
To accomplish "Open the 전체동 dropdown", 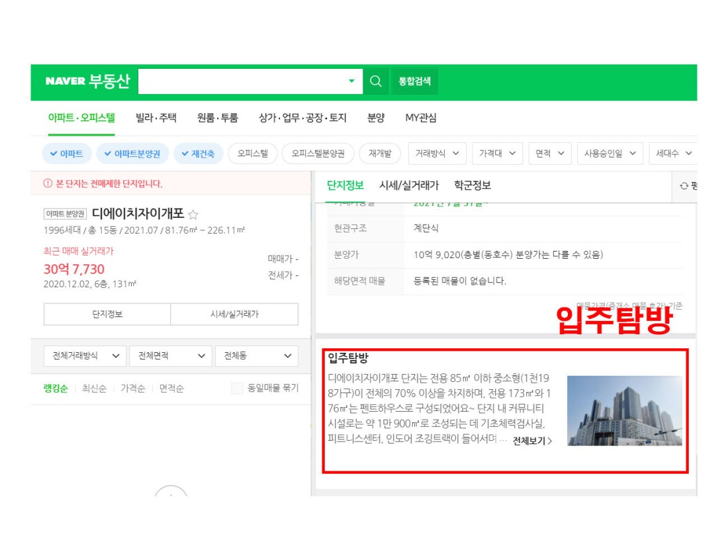I will coord(257,356).
